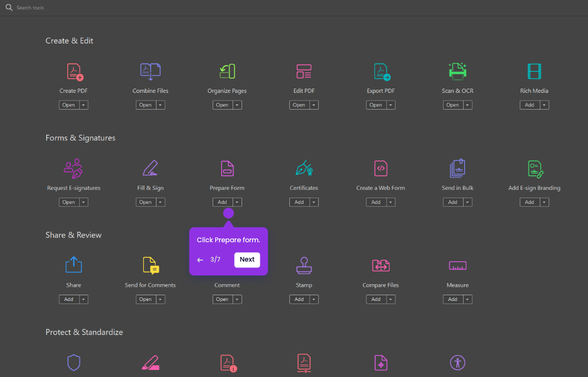Click the Create a Web Form icon
588x377 pixels.
(x=381, y=168)
